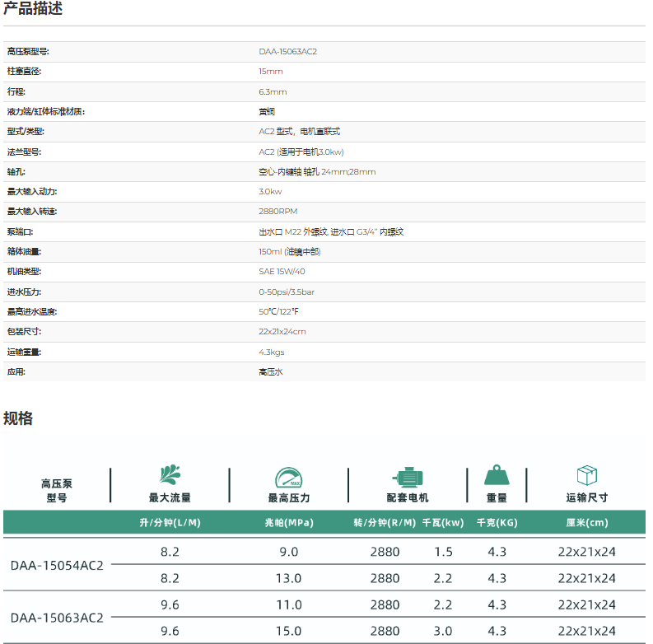
Task: Click the 规格 section heading
Action: (x=18, y=418)
